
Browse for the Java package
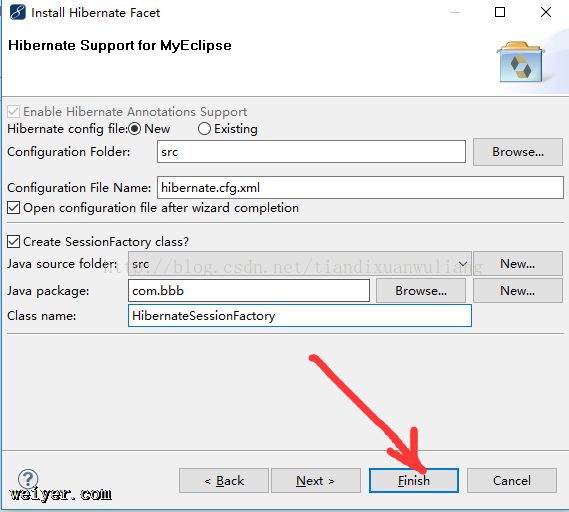[x=421, y=291]
